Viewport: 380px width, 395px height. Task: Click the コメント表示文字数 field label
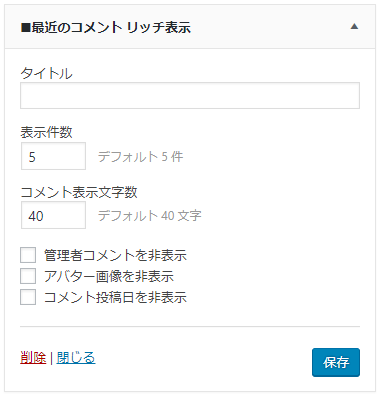click(79, 192)
